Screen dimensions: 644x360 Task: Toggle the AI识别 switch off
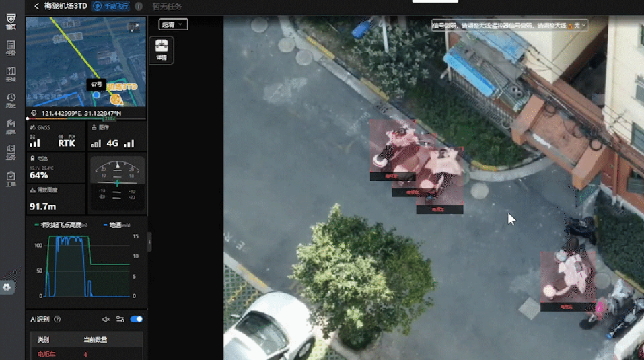pyautogui.click(x=136, y=319)
